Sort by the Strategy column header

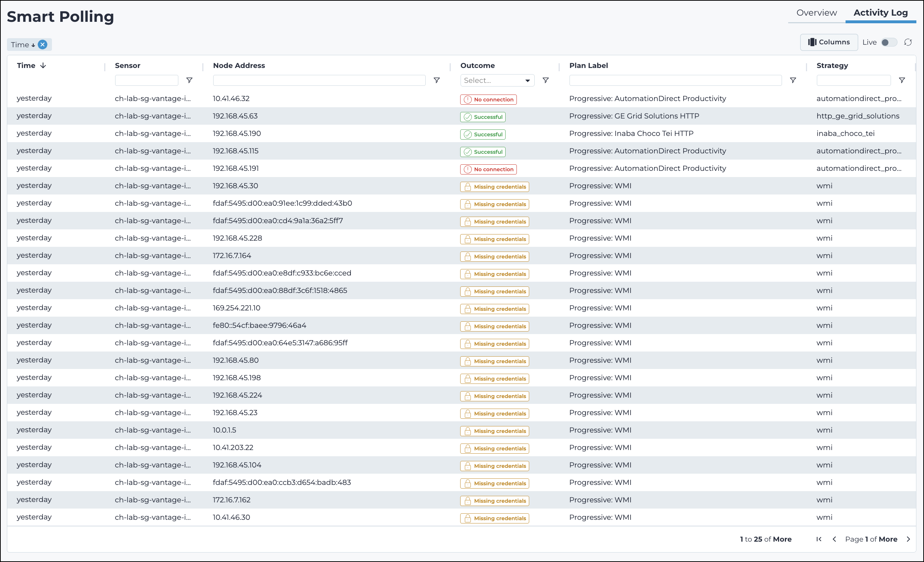pyautogui.click(x=832, y=65)
